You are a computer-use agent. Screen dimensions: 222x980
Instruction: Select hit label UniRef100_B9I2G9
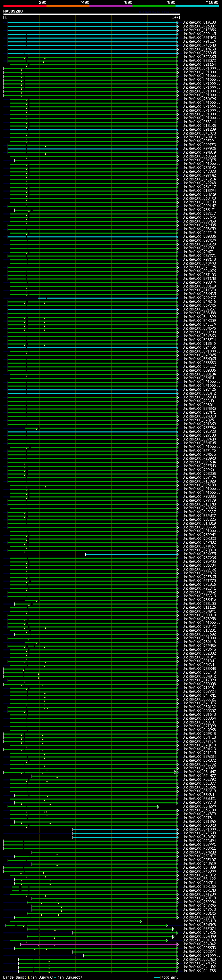pyautogui.click(x=199, y=129)
